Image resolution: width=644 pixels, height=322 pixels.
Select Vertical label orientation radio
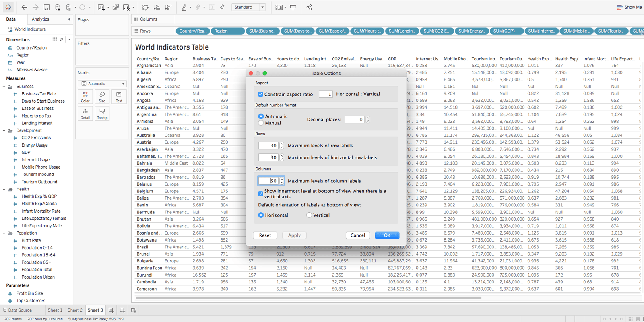[309, 215]
